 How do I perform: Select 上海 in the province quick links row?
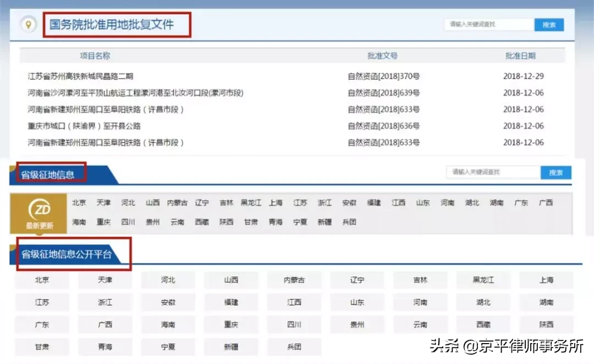tap(275, 202)
